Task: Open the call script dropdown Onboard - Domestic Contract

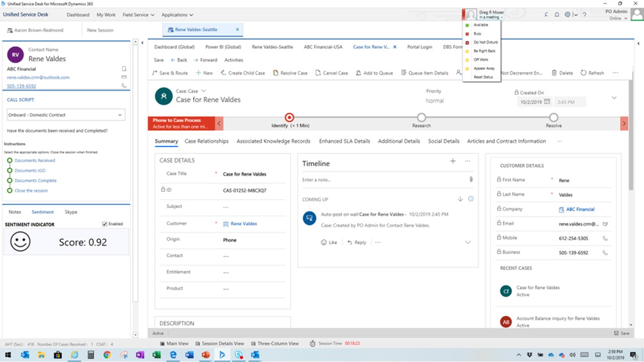Action: click(x=66, y=115)
